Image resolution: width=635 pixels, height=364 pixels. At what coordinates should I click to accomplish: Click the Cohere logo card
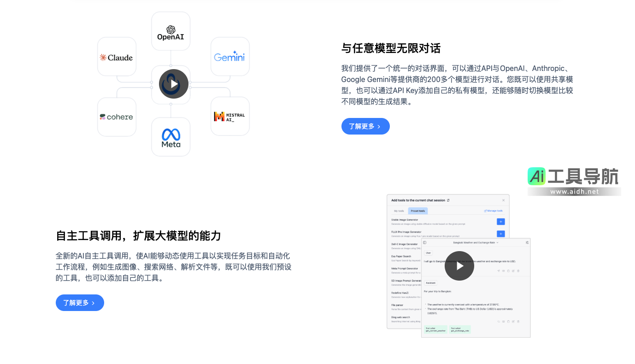(117, 117)
